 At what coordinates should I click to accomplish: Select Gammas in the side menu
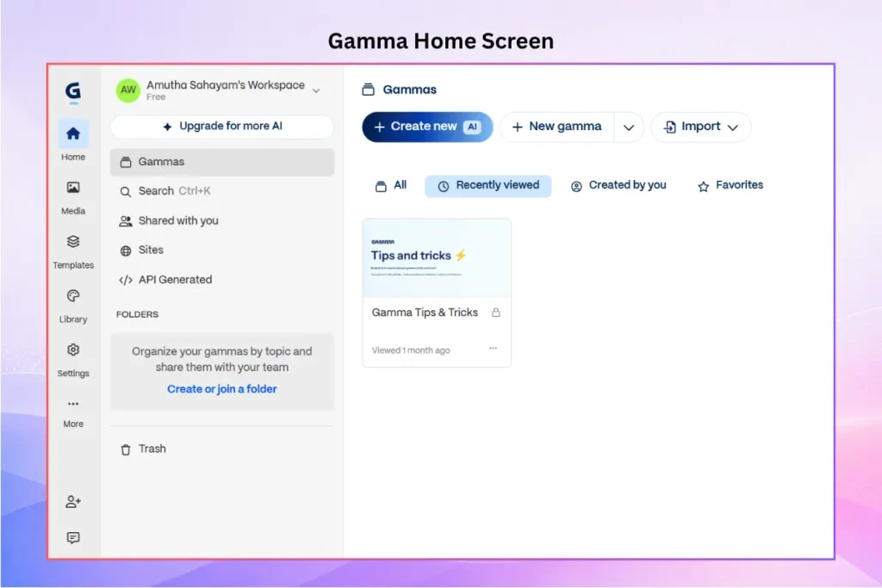(x=222, y=162)
